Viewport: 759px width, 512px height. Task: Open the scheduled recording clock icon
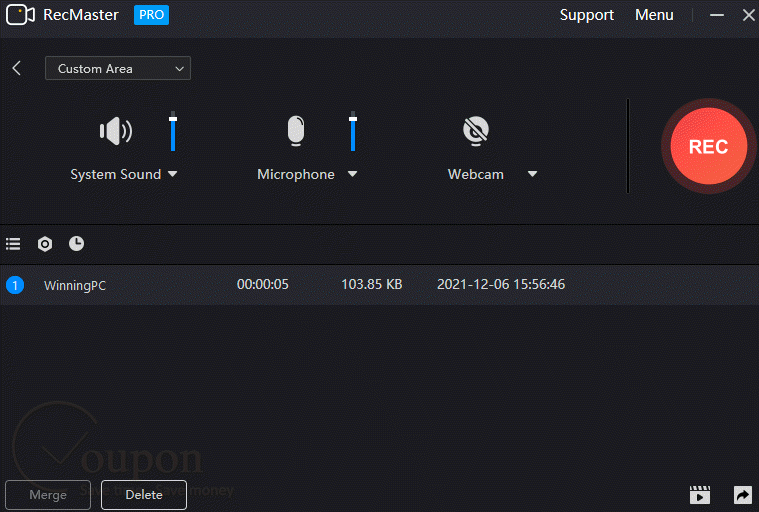point(76,243)
